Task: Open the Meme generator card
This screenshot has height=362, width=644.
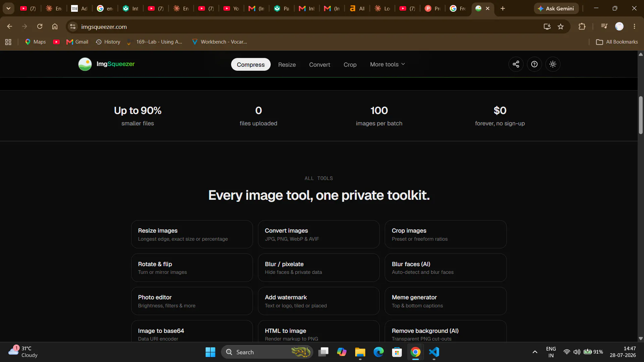Action: (x=445, y=301)
